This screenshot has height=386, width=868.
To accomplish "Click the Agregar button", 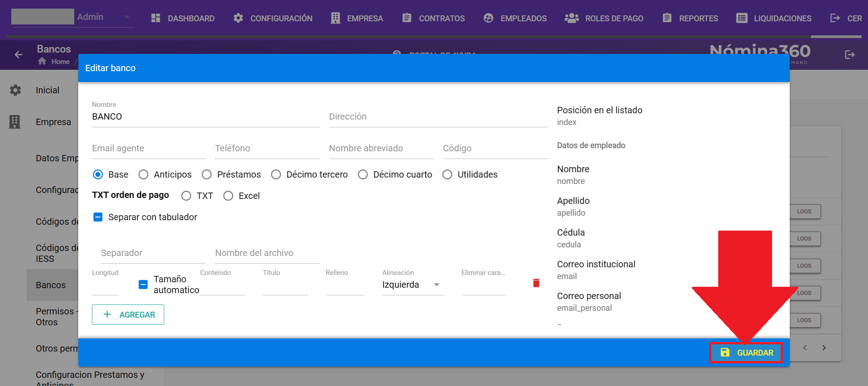I will coord(128,314).
